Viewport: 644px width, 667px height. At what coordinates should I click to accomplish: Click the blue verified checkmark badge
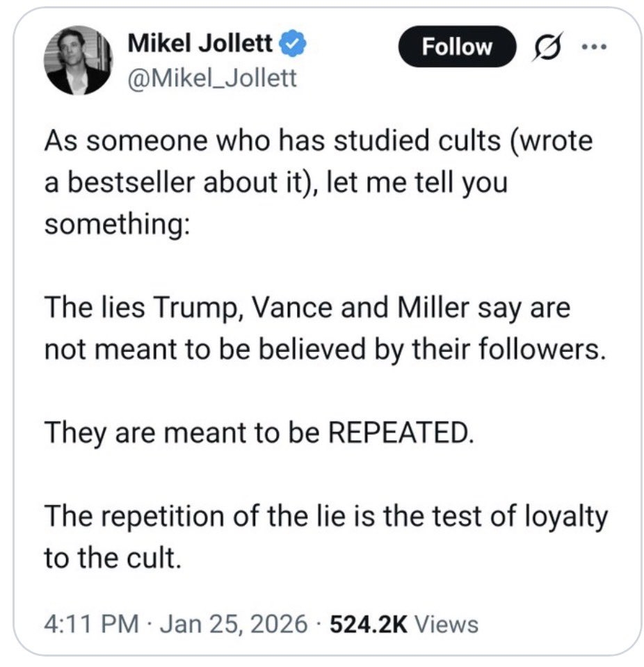tap(290, 46)
